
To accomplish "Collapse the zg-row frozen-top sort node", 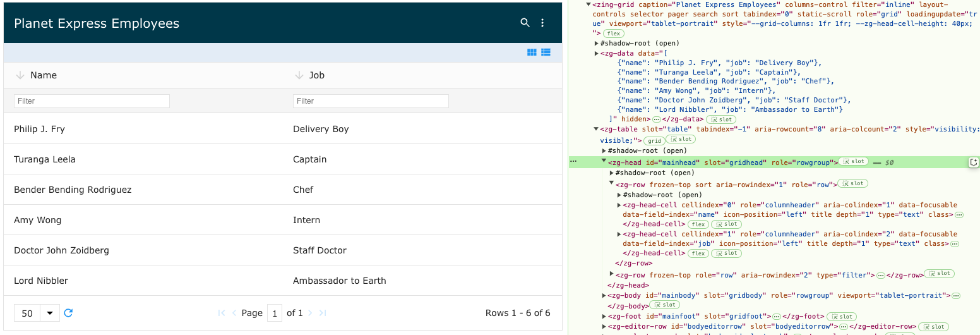I will tap(612, 183).
